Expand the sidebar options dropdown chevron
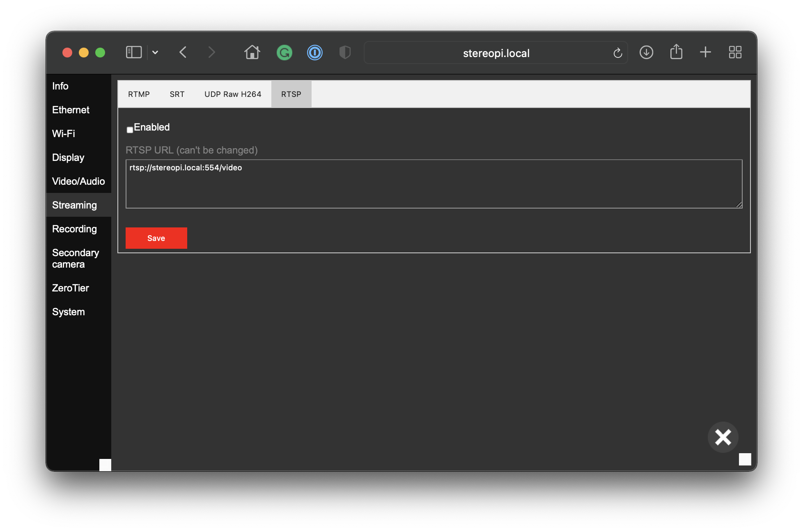This screenshot has width=803, height=532. pos(155,53)
